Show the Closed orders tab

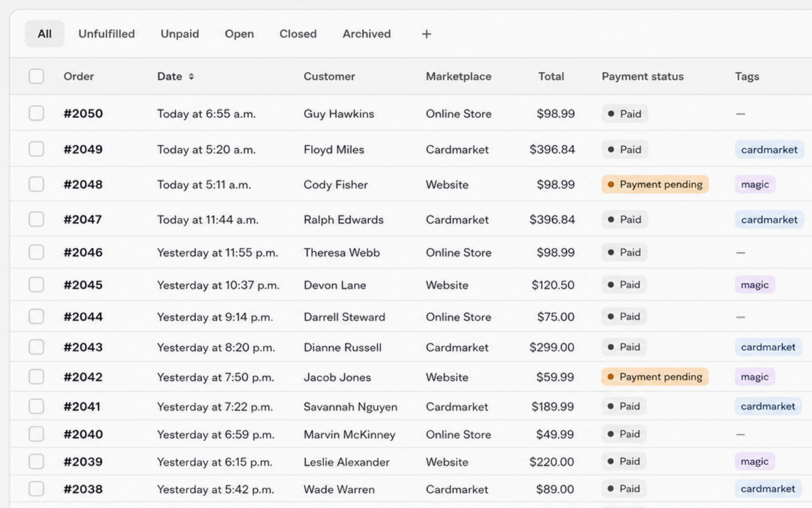(298, 34)
